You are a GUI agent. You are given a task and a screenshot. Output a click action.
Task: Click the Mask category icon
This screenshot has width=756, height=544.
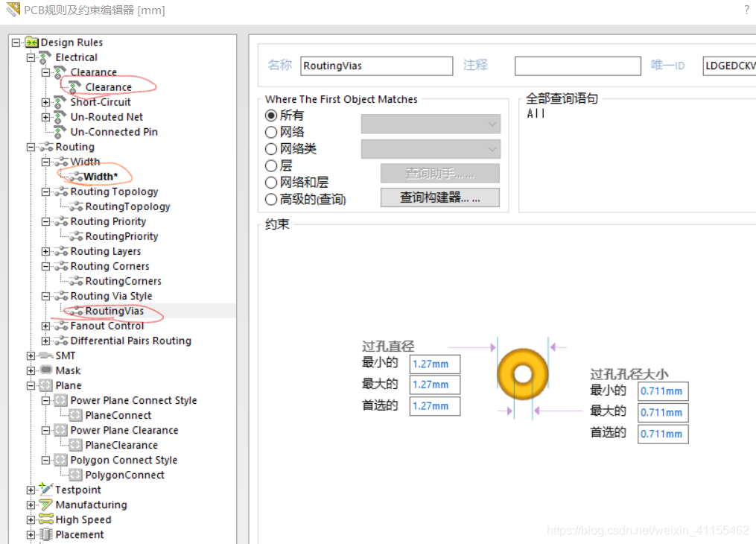pos(46,370)
